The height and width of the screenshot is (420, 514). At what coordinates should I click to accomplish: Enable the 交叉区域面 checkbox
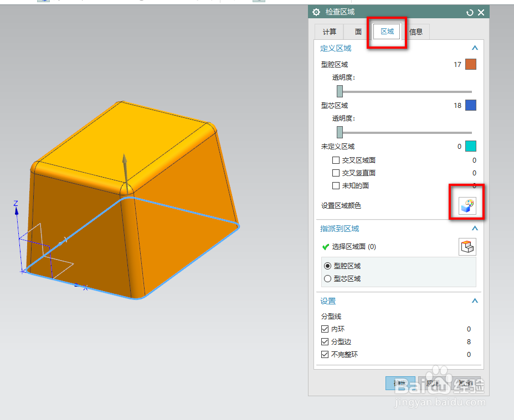click(336, 160)
